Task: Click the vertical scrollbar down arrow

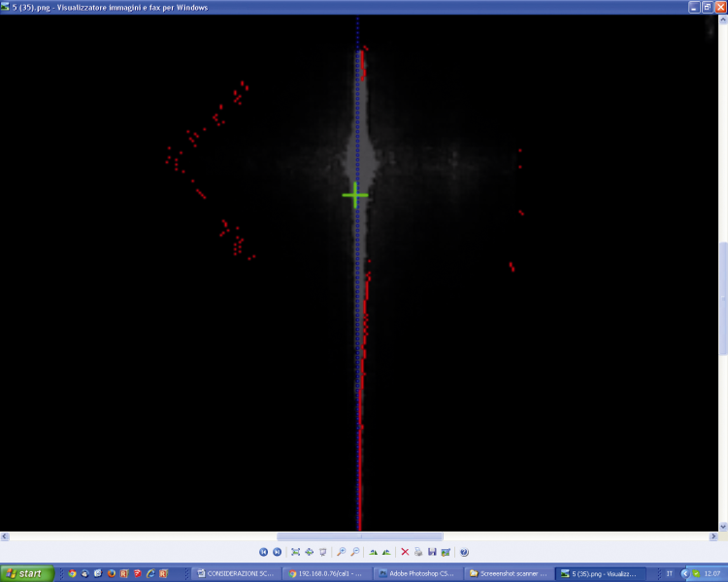Action: (x=723, y=527)
